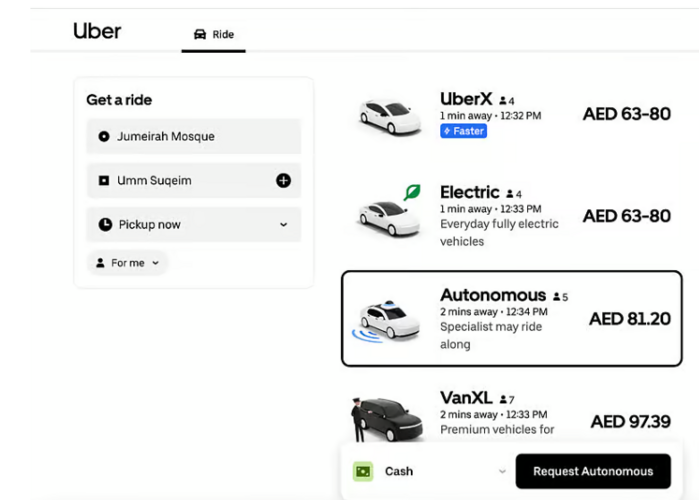Click the person icon in For me
The image size is (699, 500).
click(101, 263)
